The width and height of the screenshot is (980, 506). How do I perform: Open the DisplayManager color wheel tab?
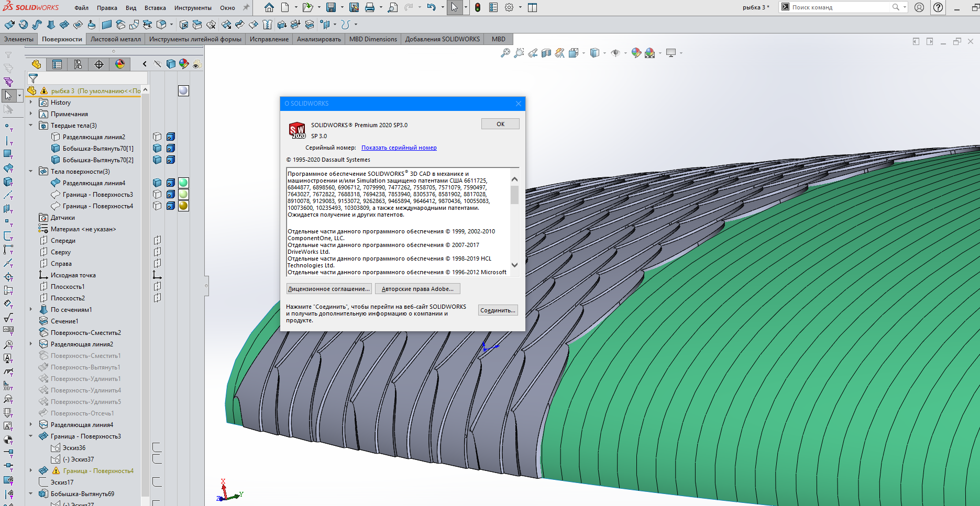point(120,64)
